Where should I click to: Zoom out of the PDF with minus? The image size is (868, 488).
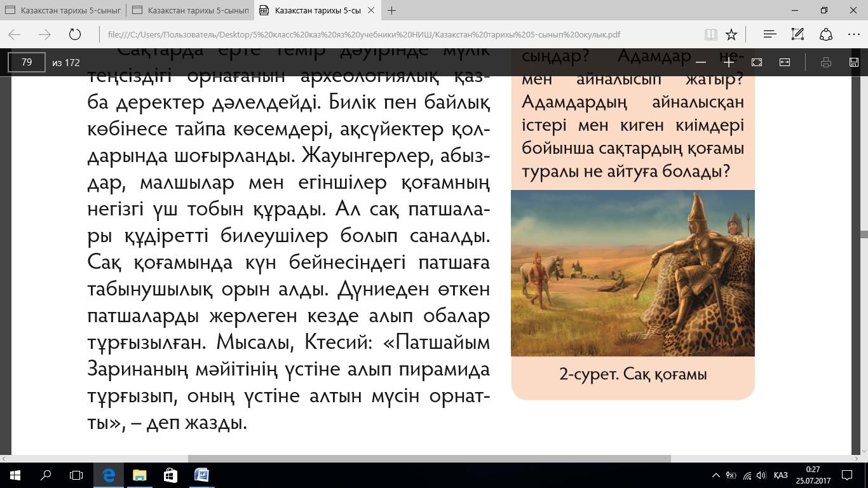point(701,62)
